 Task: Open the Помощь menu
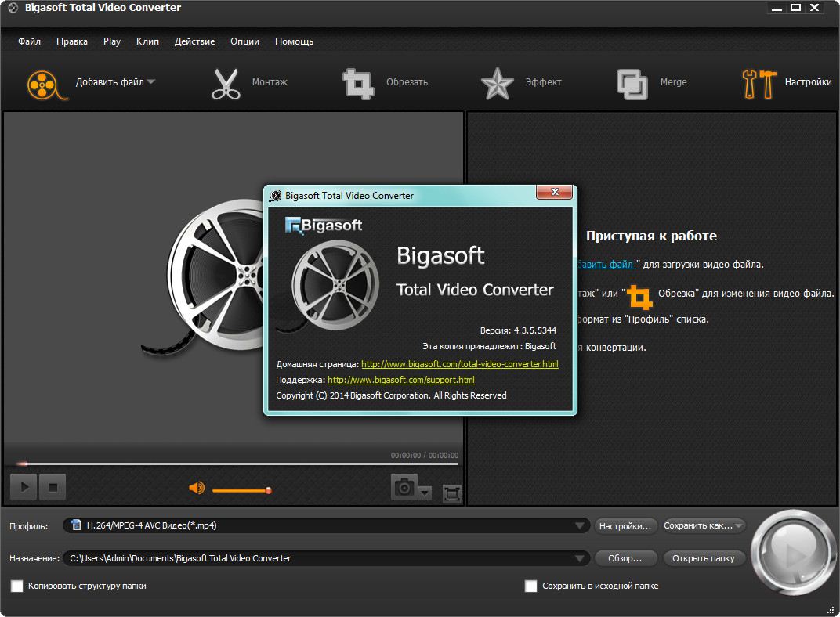coord(294,41)
